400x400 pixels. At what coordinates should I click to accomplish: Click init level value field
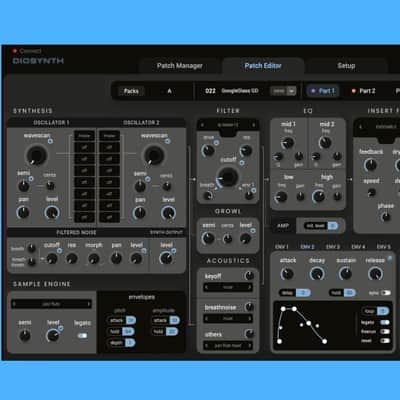(x=333, y=226)
